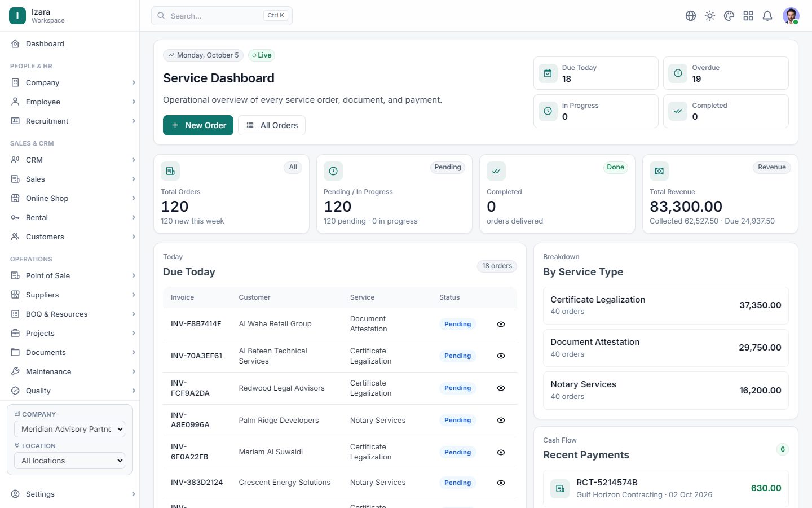
Task: Open the language globe icon
Action: (x=691, y=16)
